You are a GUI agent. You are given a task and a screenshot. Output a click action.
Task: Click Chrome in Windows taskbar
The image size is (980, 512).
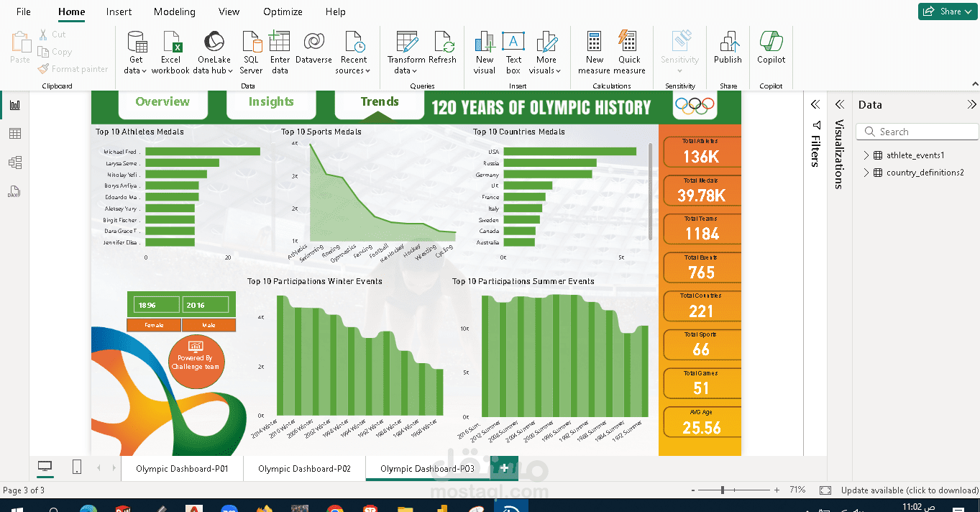click(334, 508)
